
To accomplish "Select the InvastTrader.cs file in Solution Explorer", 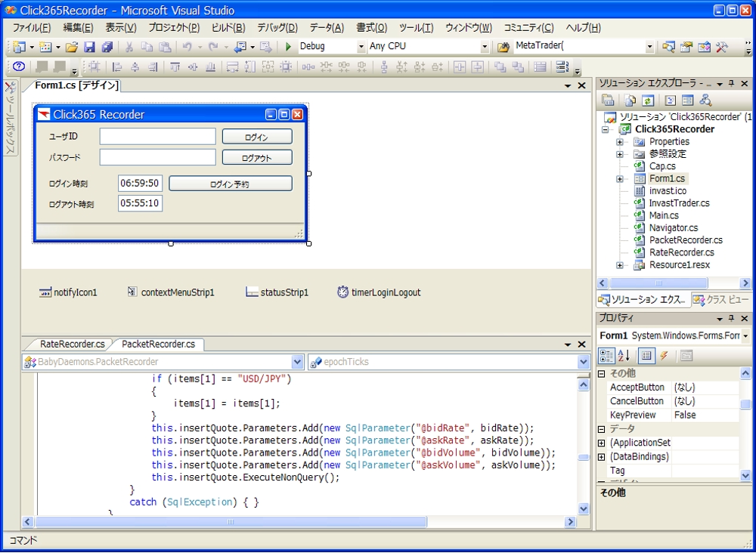I will [679, 203].
